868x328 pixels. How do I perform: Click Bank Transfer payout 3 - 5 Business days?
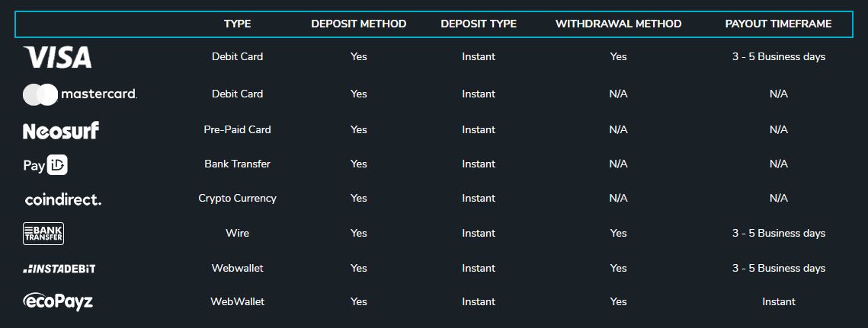pyautogui.click(x=778, y=233)
